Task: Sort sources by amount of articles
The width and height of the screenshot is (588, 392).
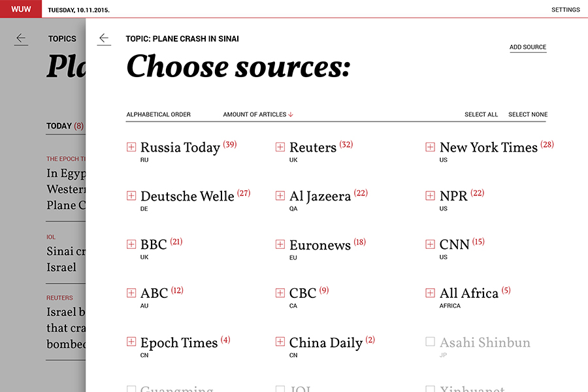Action: [x=254, y=114]
